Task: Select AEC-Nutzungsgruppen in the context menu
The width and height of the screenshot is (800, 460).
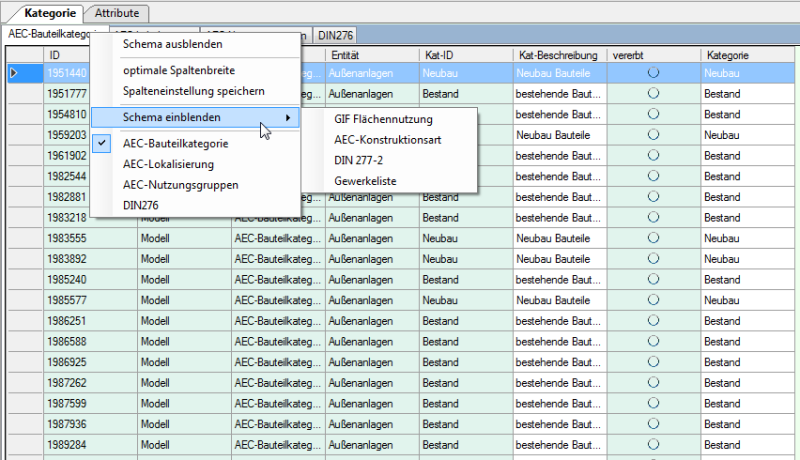Action: [x=181, y=185]
